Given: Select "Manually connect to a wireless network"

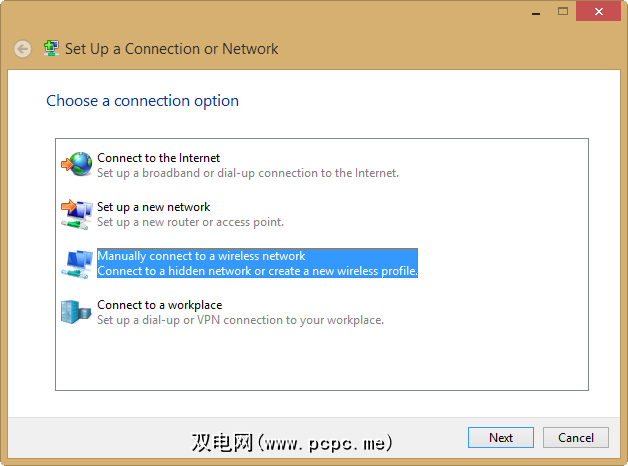Looking at the screenshot, I should pyautogui.click(x=201, y=256).
